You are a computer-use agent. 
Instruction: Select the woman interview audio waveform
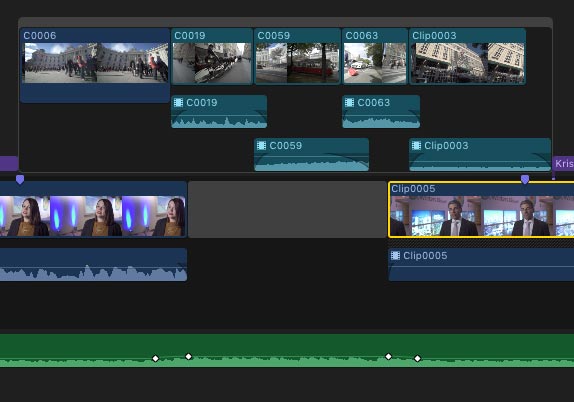coord(93,264)
